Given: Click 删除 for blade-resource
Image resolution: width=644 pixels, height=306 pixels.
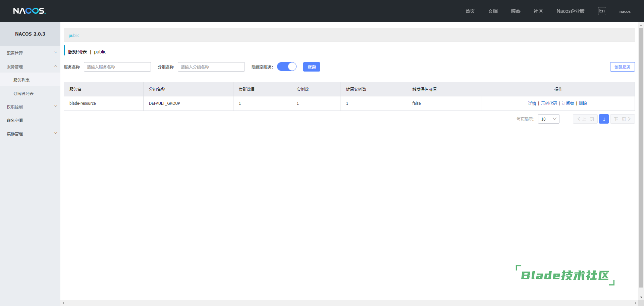Looking at the screenshot, I should [583, 103].
